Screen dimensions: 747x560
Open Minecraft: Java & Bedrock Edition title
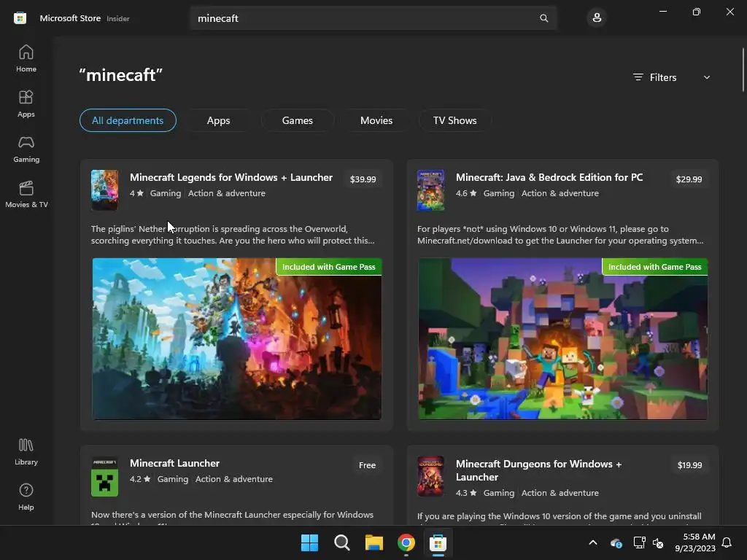tap(549, 177)
